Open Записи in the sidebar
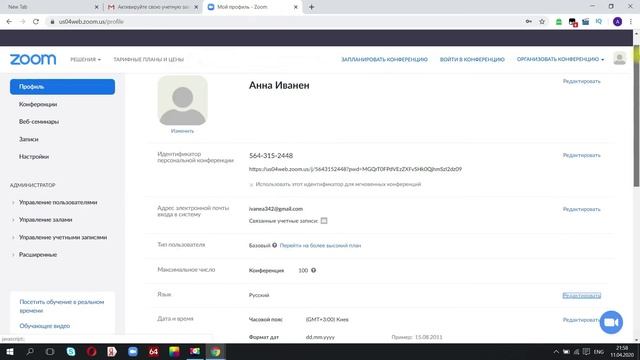Image resolution: width=640 pixels, height=360 pixels. click(x=29, y=139)
